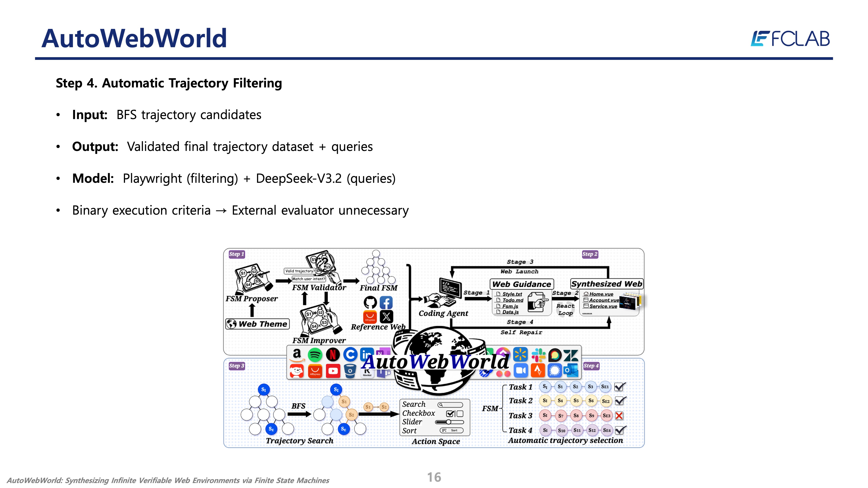
Task: Tick the empty box in the Checkbox row
Action: (460, 414)
